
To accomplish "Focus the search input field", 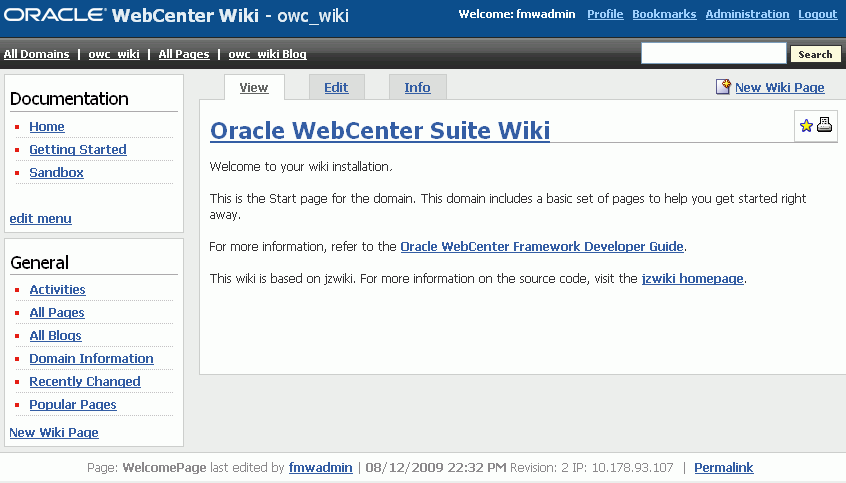I will 713,53.
